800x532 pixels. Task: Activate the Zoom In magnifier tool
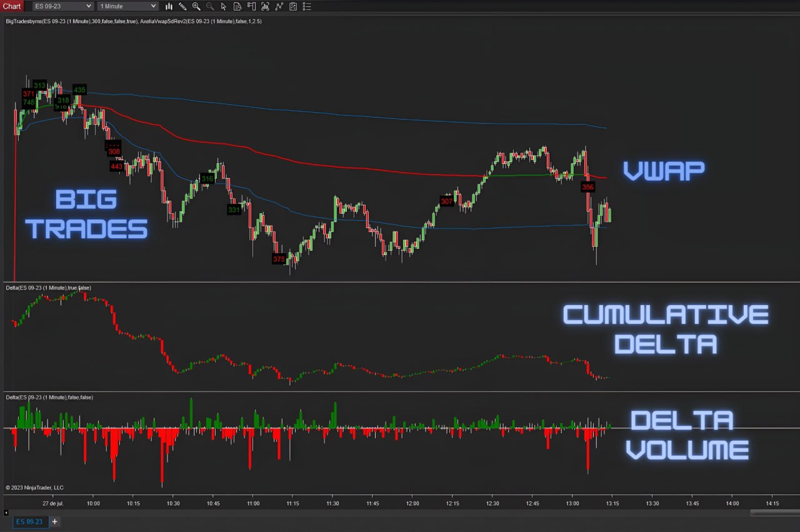pyautogui.click(x=197, y=6)
